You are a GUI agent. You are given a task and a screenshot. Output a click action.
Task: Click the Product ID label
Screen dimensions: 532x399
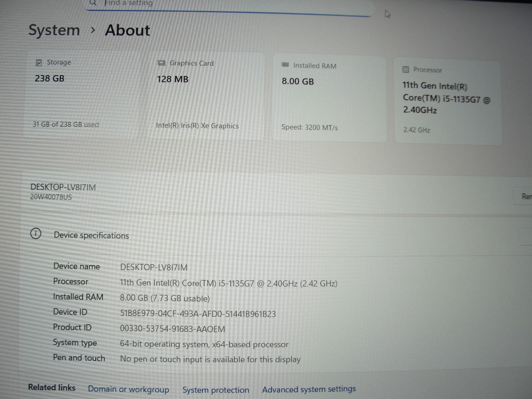72,327
